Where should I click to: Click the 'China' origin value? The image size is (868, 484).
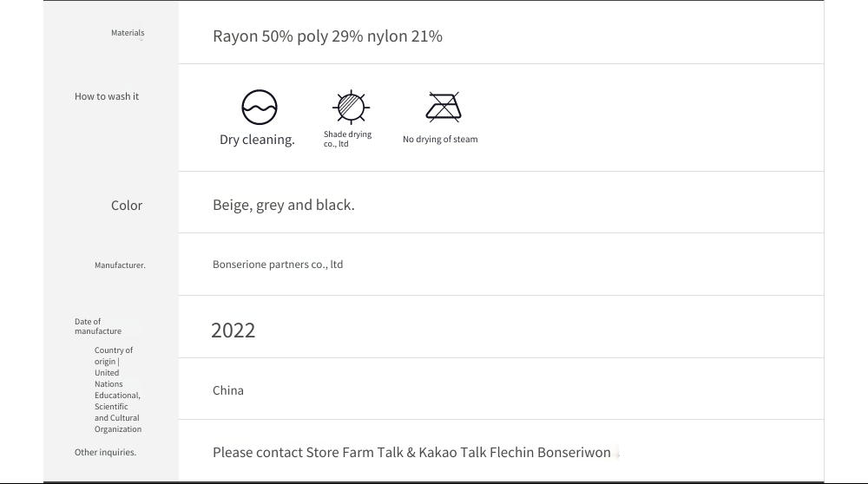[x=228, y=390]
